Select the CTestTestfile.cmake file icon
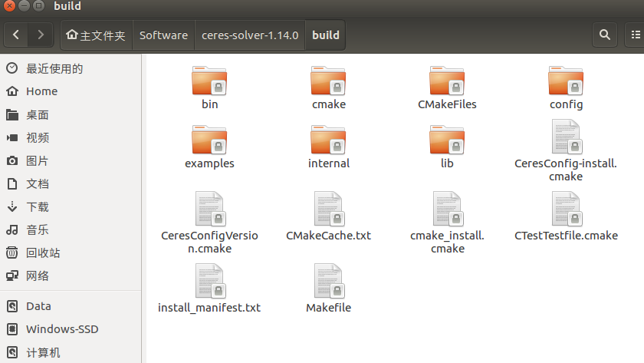Image resolution: width=644 pixels, height=363 pixels. coord(567,209)
